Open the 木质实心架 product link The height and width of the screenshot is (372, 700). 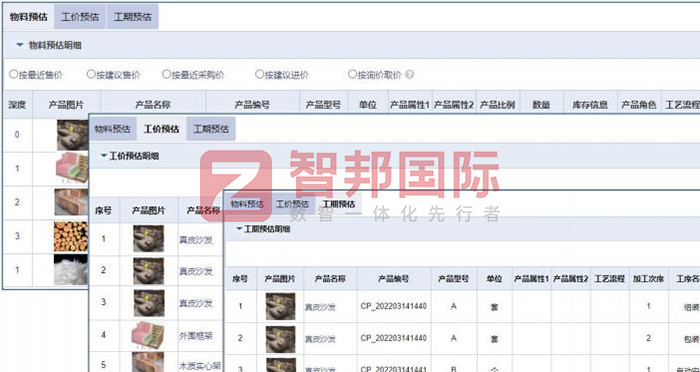(200, 366)
